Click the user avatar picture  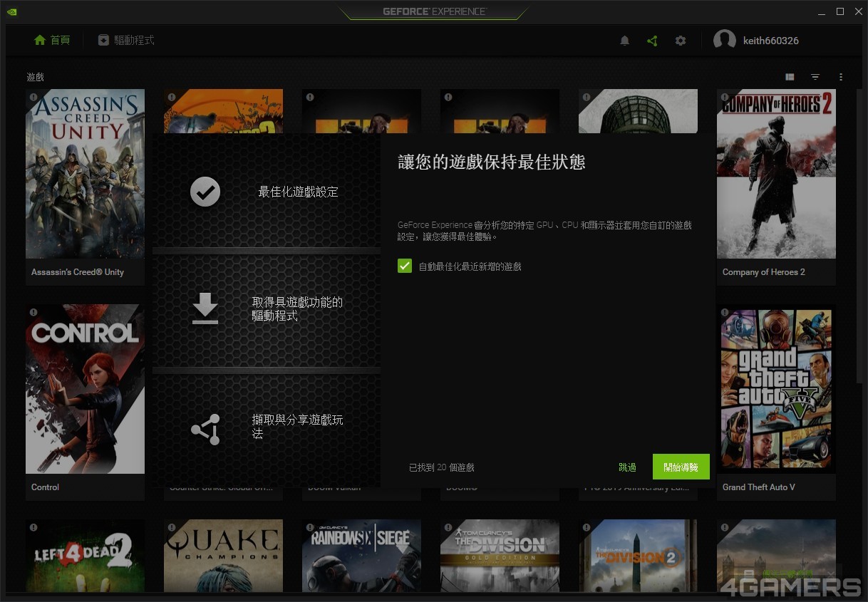click(725, 41)
